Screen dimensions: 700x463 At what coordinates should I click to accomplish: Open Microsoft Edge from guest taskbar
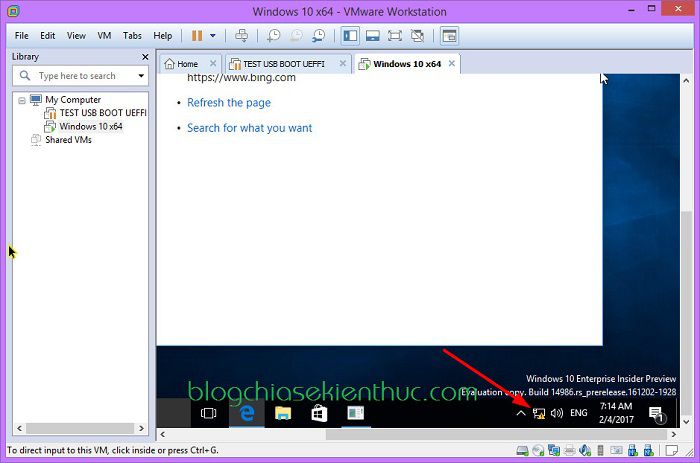coord(247,413)
